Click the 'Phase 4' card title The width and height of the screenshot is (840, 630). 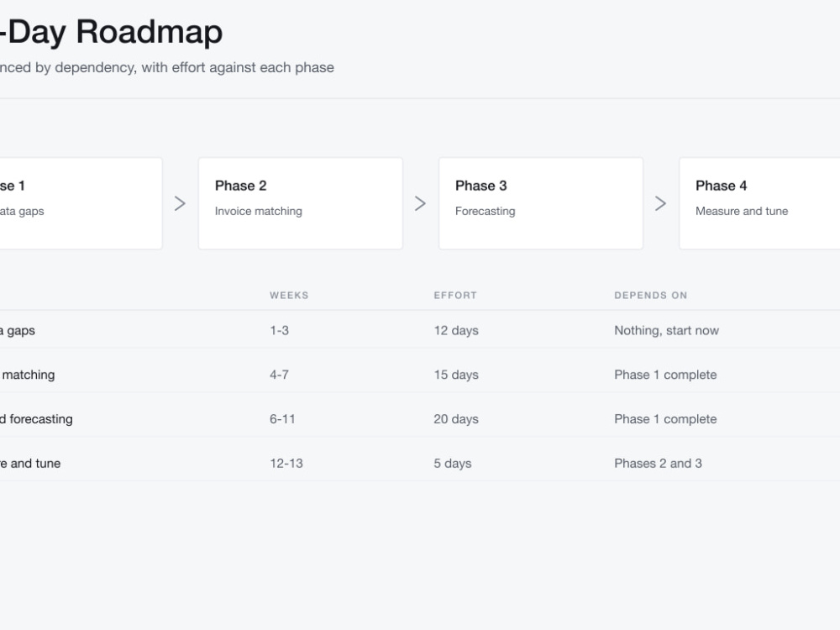[721, 186]
